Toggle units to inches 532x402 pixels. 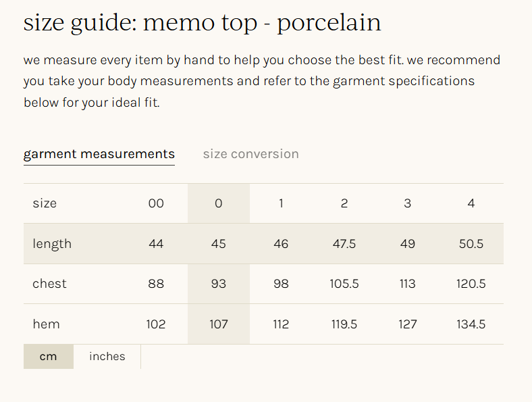coord(107,356)
